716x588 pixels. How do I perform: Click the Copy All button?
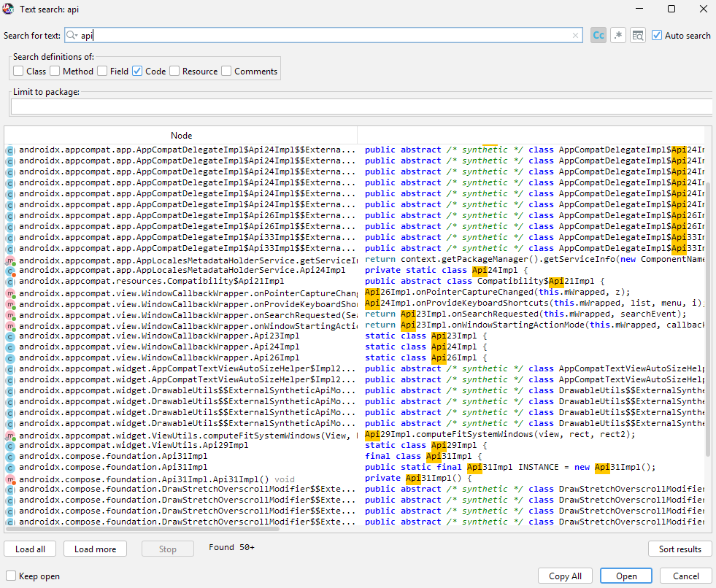tap(565, 576)
